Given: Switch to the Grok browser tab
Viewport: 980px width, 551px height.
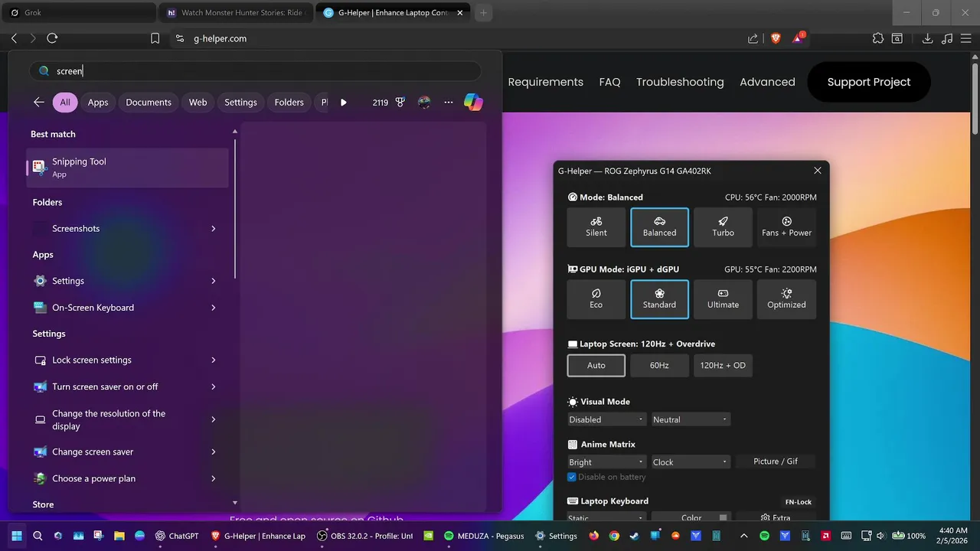Looking at the screenshot, I should coord(80,13).
